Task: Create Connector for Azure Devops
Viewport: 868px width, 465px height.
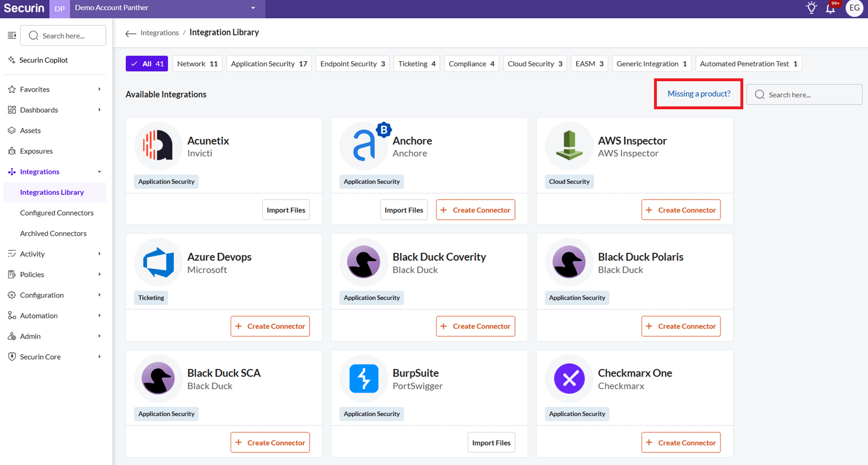Action: pos(270,326)
